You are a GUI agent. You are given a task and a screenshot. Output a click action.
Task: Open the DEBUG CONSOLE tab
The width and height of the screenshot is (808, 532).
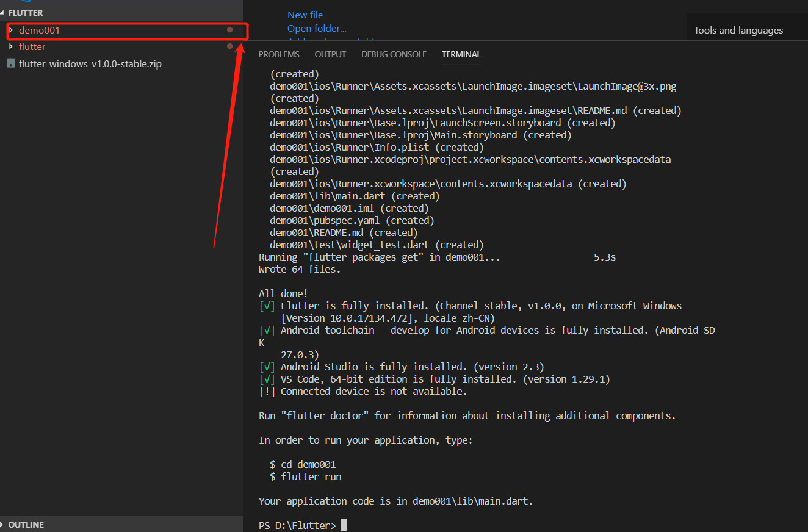pos(394,54)
